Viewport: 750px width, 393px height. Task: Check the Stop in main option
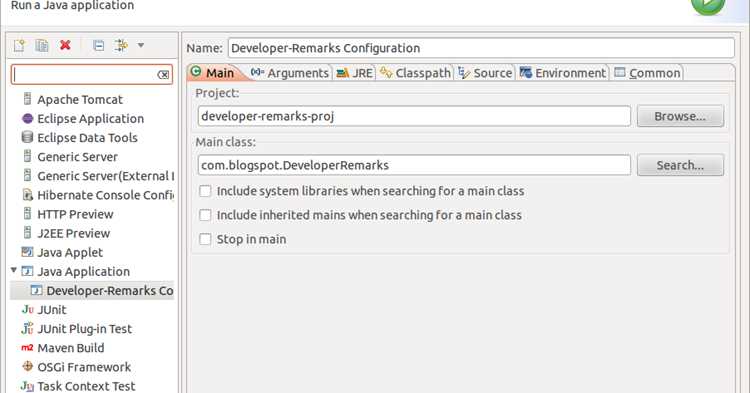[x=205, y=239]
